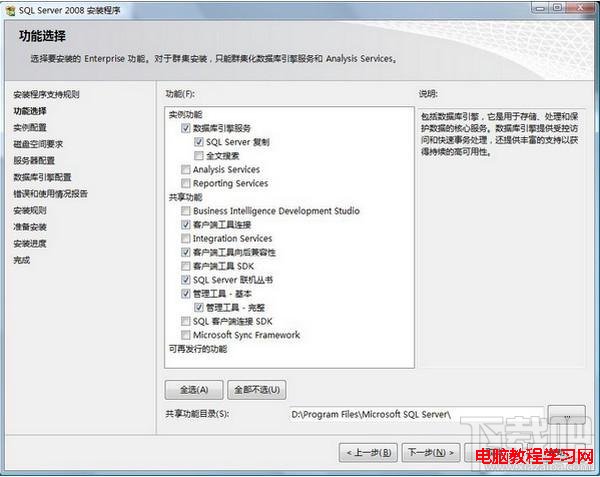Go back with 上一步(B) button
The width and height of the screenshot is (600, 477).
pyautogui.click(x=368, y=453)
